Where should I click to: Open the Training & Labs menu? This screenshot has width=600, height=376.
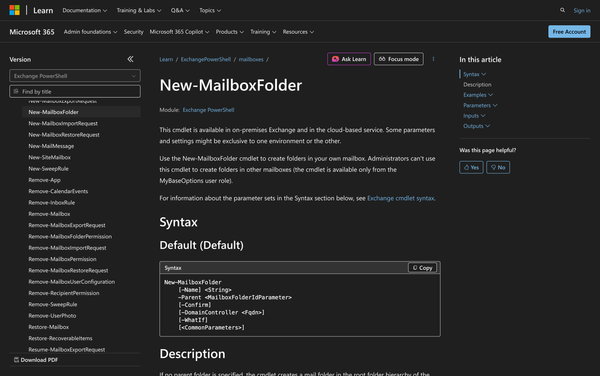point(139,11)
